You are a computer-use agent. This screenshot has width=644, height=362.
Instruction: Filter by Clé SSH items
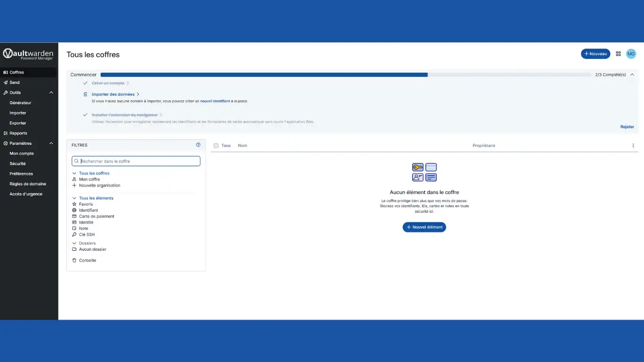[87, 234]
